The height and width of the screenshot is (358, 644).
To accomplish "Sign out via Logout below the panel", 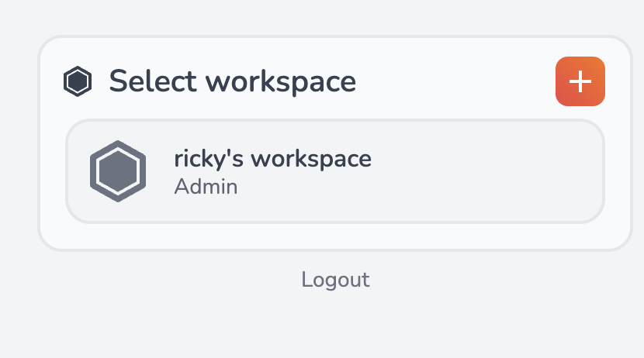I will click(x=335, y=280).
